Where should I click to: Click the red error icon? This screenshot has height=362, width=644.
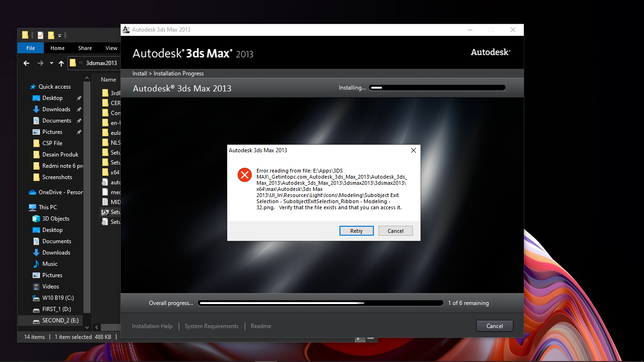tap(245, 175)
